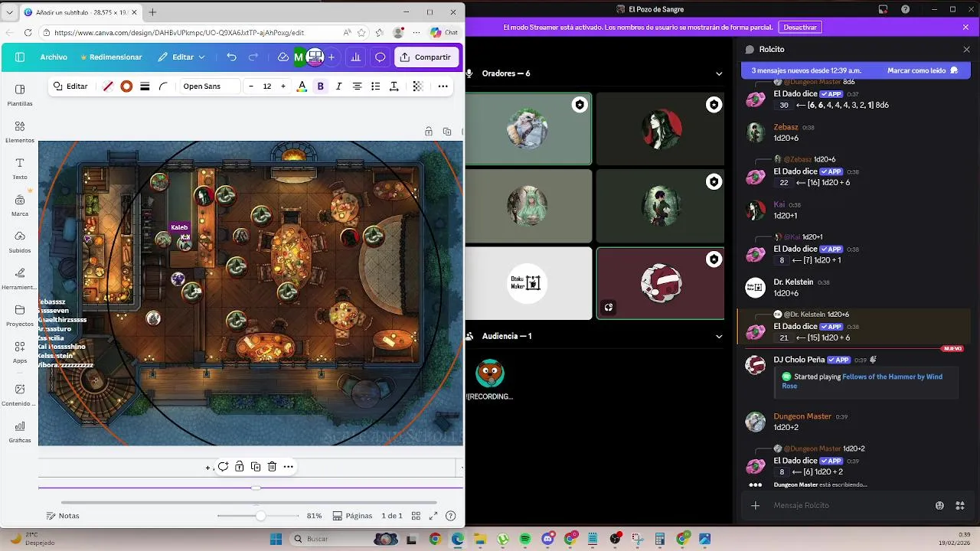The image size is (980, 551).
Task: Toggle Canva side panel menu icon
Action: tap(20, 57)
